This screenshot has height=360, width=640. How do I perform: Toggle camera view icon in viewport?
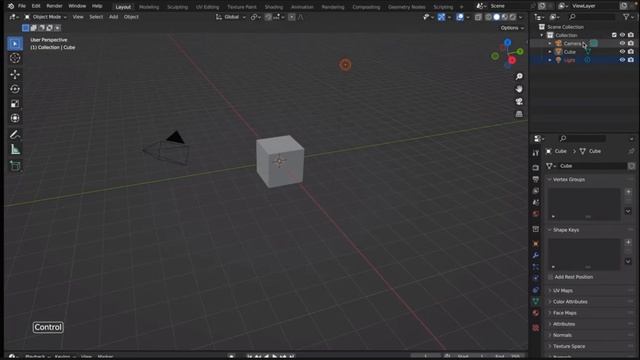pyautogui.click(x=519, y=101)
